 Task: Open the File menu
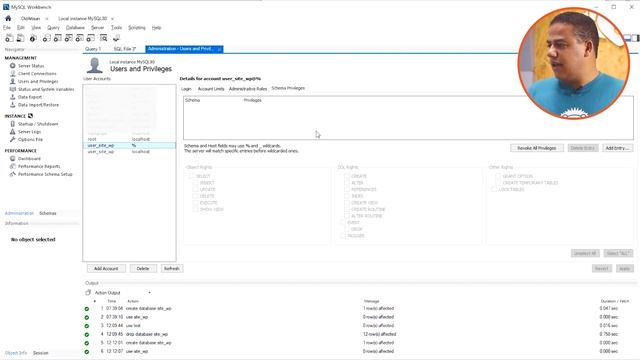[x=7, y=28]
